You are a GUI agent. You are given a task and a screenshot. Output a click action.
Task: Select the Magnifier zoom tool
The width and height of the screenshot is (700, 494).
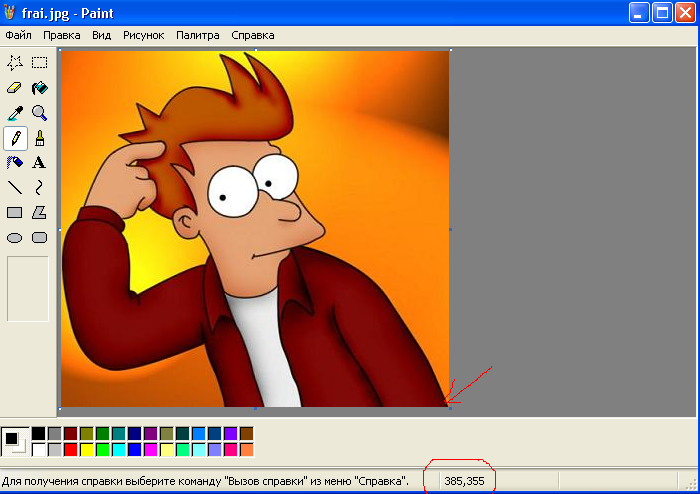tap(40, 113)
